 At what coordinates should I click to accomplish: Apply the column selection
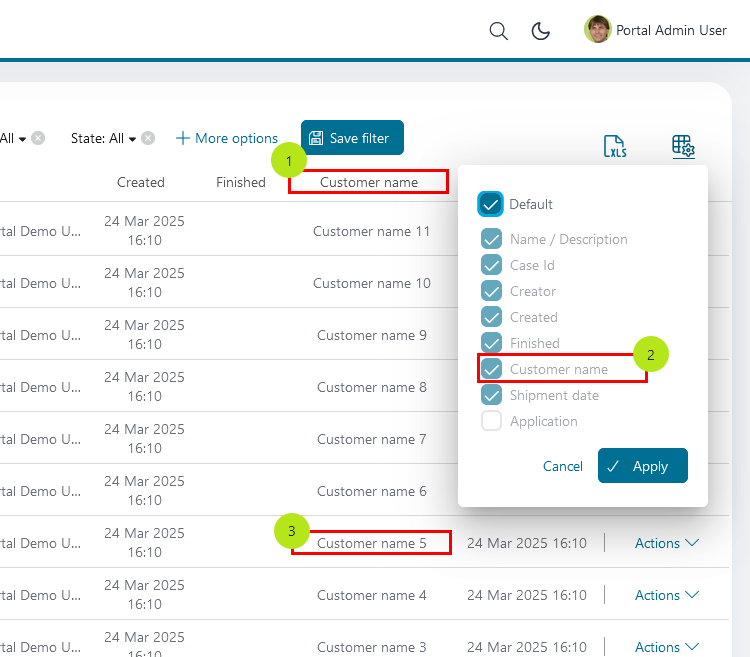[642, 466]
